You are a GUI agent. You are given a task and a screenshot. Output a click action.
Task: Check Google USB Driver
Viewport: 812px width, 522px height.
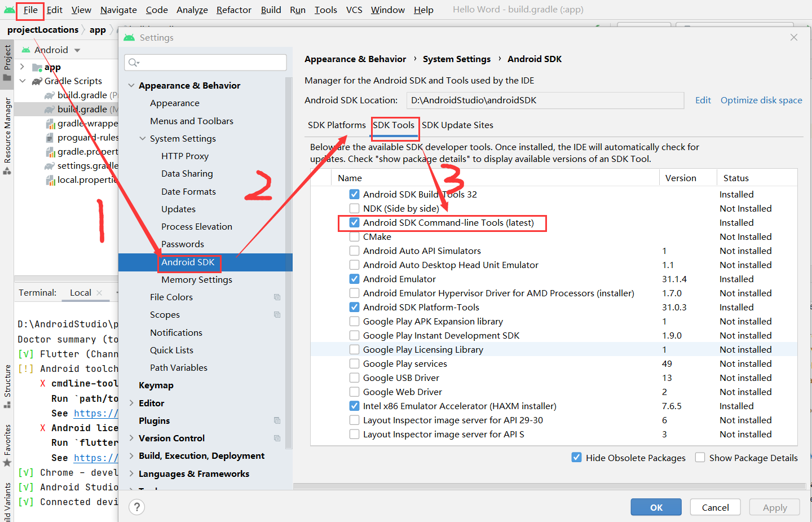tap(354, 378)
